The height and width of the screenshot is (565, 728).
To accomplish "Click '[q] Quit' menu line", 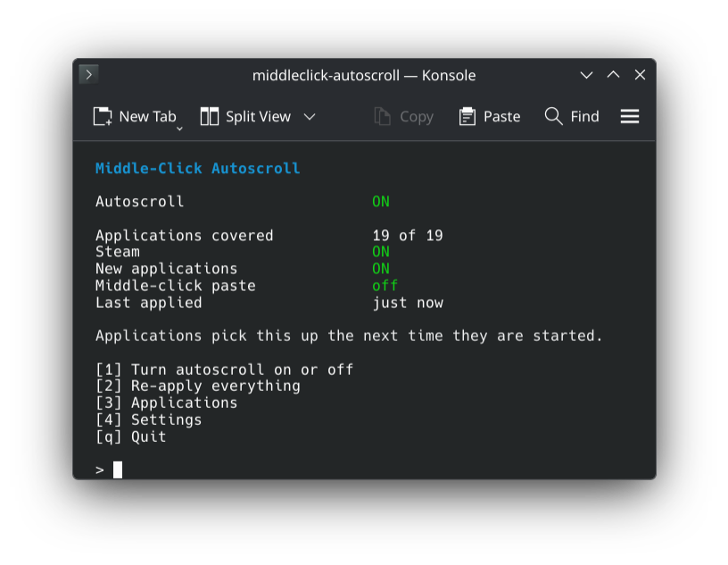I will click(x=130, y=437).
